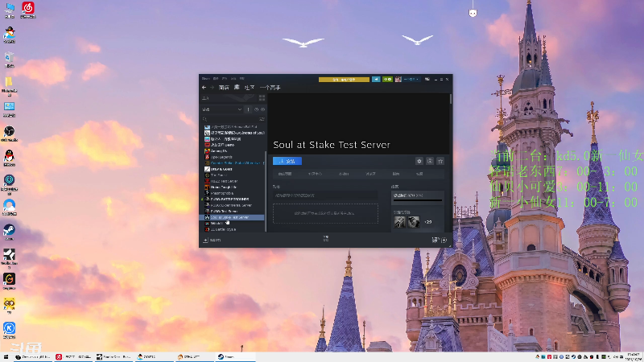Toggle the library grid view icon
This screenshot has width=644, height=362.
tap(262, 97)
